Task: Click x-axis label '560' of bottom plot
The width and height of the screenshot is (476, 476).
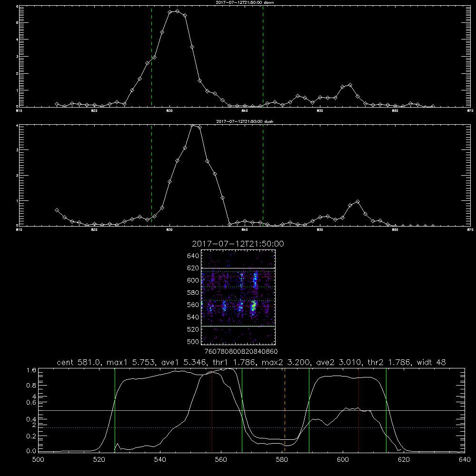Action: 221,459
